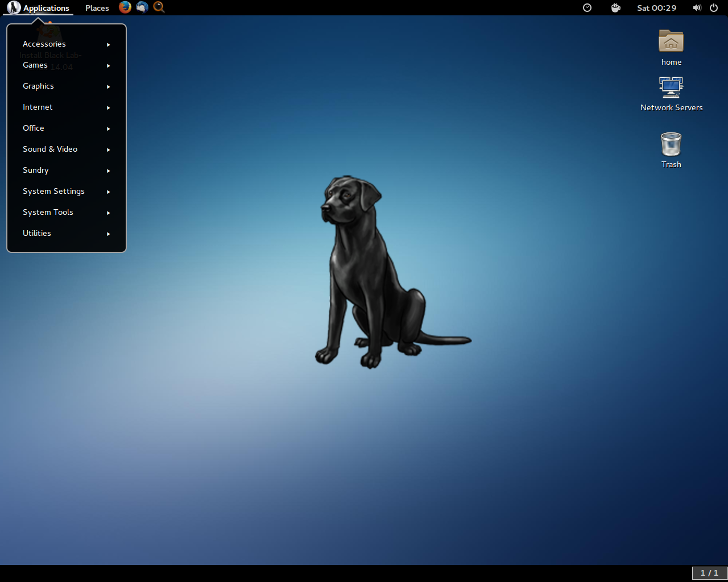The width and height of the screenshot is (728, 582).
Task: Open the magnifier search icon in panel
Action: tap(159, 7)
